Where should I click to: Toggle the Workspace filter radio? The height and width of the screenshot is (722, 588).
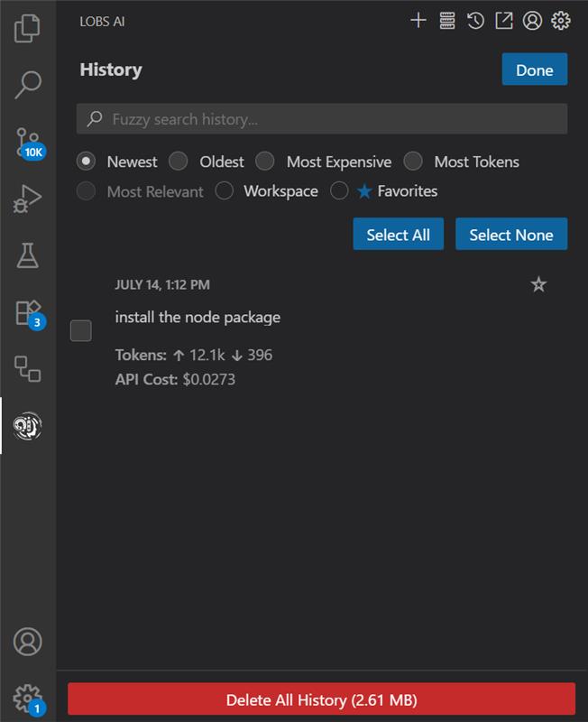tap(224, 190)
